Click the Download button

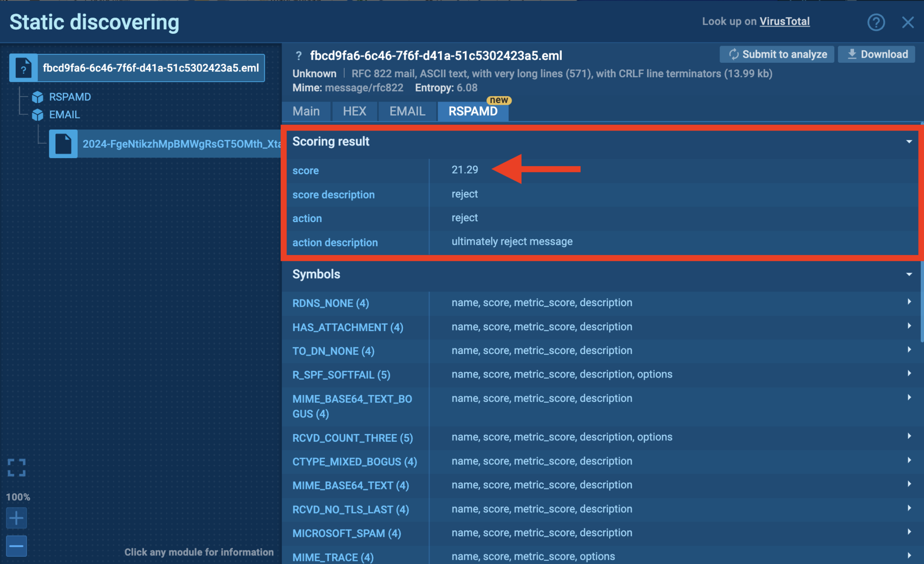tap(877, 55)
